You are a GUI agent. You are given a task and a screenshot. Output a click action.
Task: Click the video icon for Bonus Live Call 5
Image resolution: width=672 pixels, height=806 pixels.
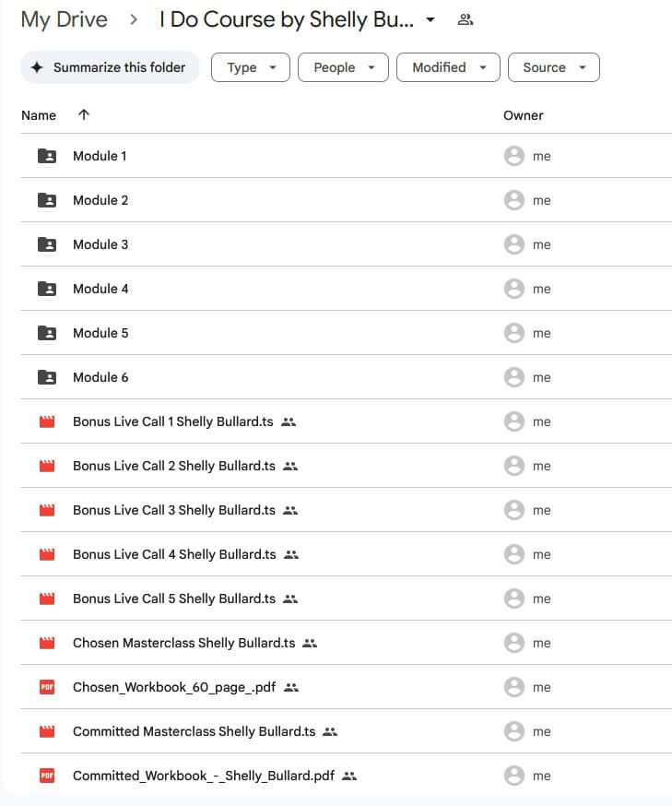47,599
